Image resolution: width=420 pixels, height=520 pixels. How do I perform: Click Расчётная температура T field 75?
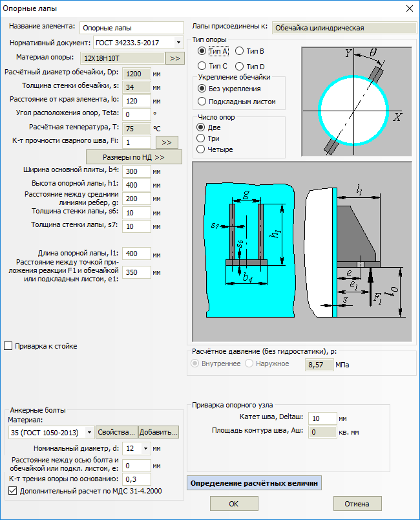coord(136,128)
